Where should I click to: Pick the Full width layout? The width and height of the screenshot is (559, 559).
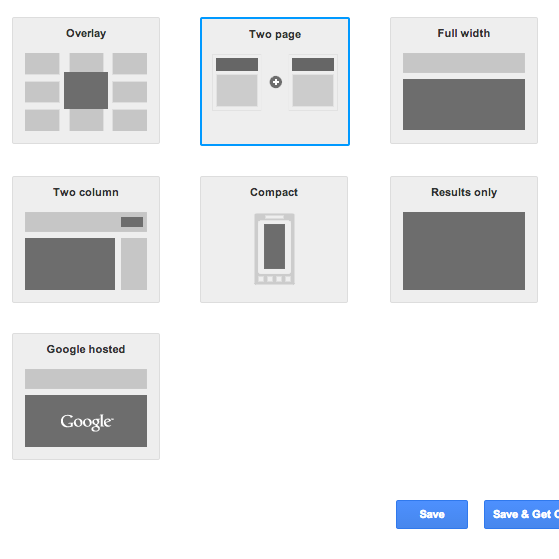(x=464, y=81)
